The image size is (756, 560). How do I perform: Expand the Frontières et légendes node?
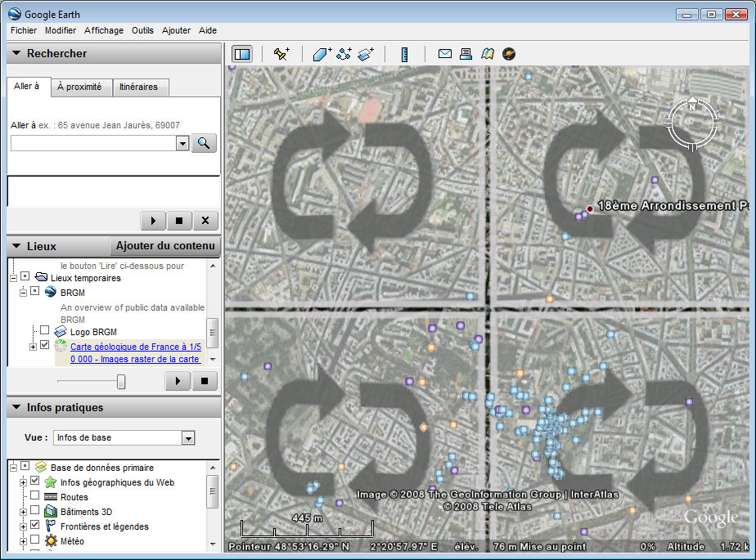tap(23, 526)
